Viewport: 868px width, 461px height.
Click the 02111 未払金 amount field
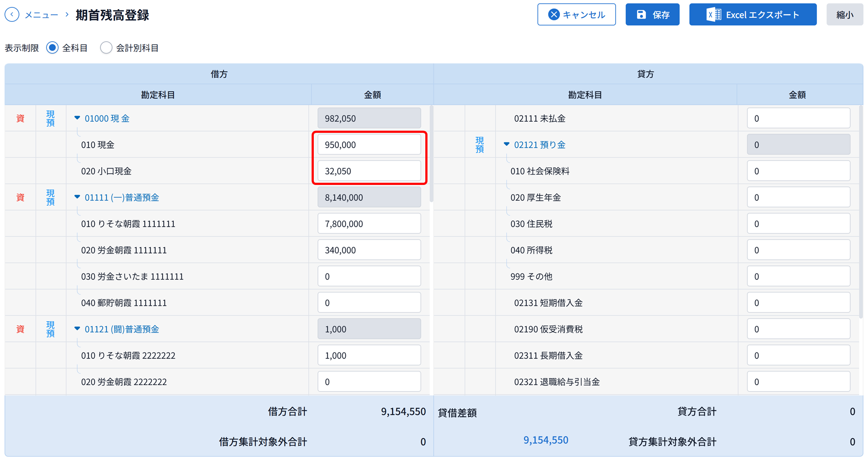tap(798, 118)
